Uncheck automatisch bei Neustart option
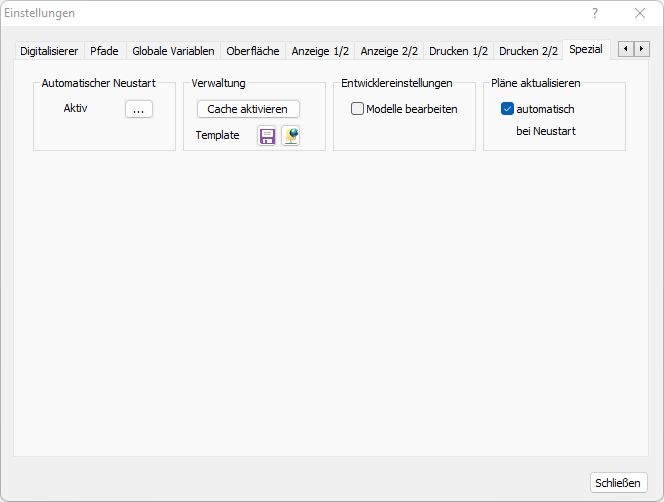This screenshot has width=664, height=502. pyautogui.click(x=507, y=109)
